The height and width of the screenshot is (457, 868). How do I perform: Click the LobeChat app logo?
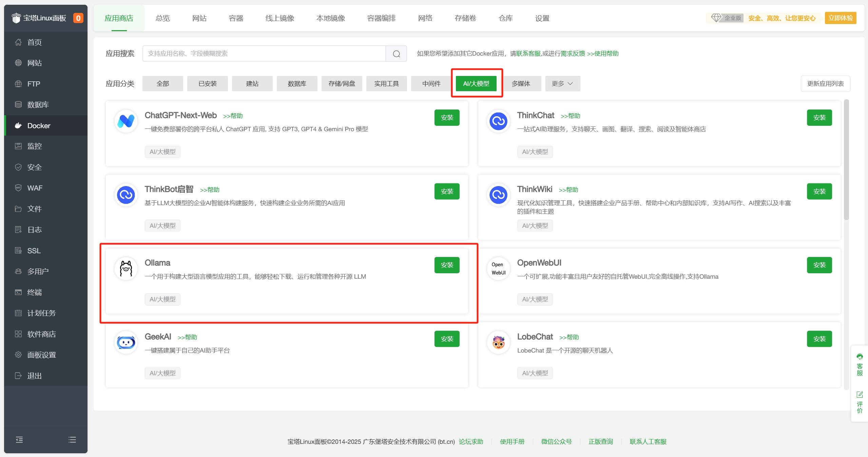click(x=498, y=343)
